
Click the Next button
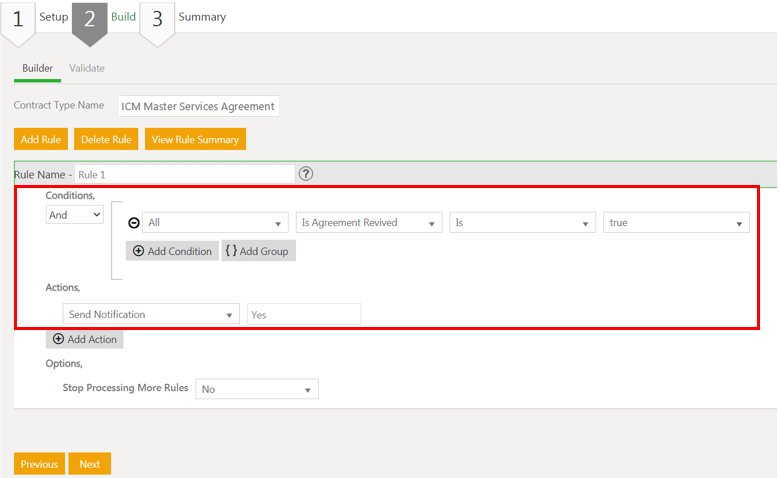[90, 464]
